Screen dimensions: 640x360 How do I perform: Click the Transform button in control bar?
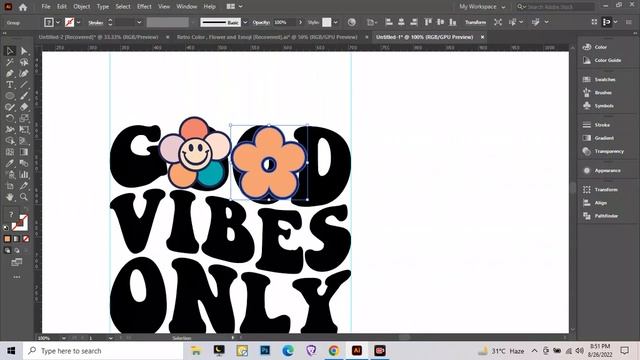click(x=476, y=22)
